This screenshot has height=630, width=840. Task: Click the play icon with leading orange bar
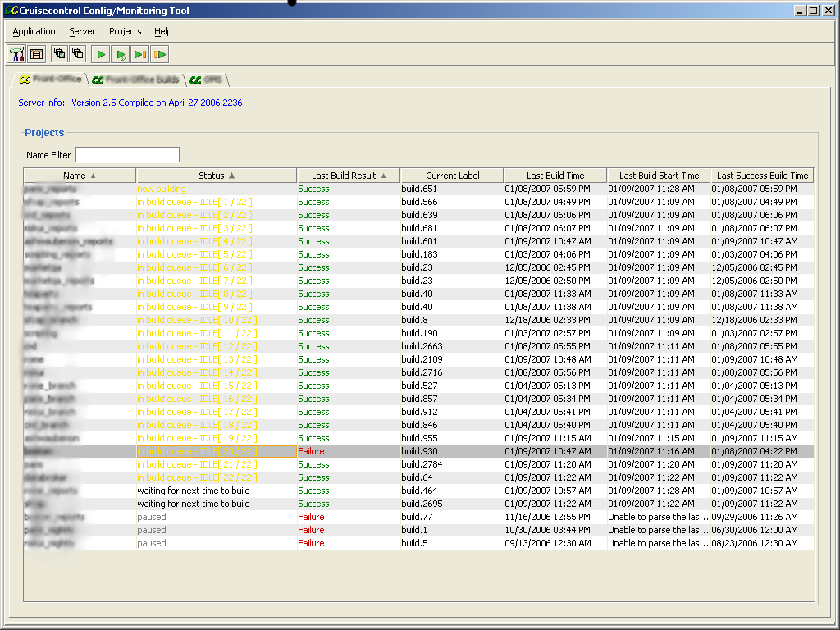[x=160, y=54]
